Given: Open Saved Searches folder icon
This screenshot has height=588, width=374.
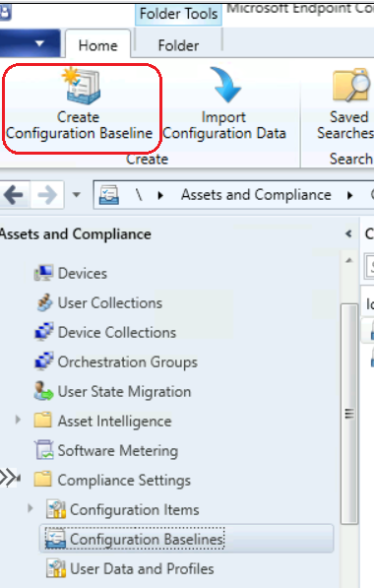Looking at the screenshot, I should click(x=351, y=86).
